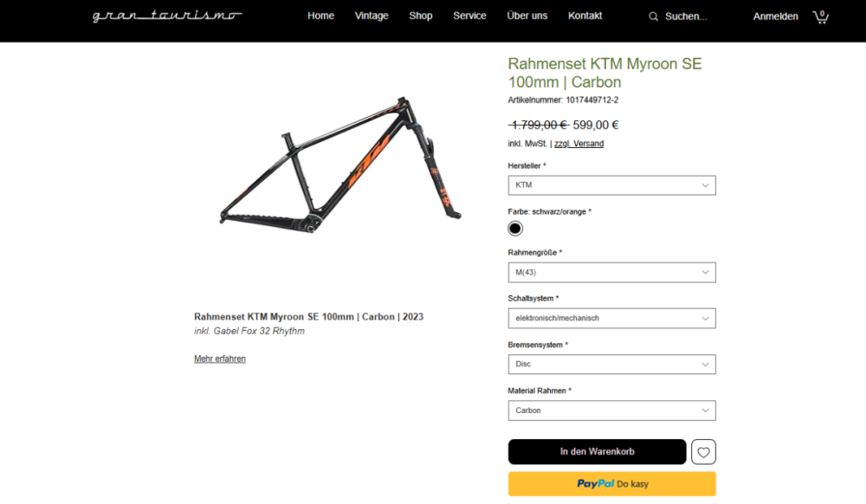
Task: Pay with the PayPal button
Action: (611, 484)
